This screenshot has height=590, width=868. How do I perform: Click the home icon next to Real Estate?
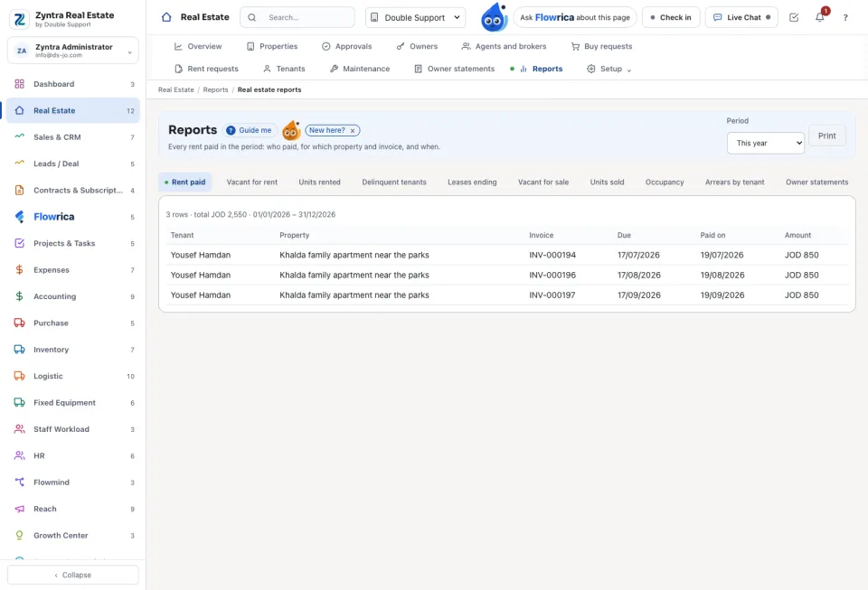166,17
